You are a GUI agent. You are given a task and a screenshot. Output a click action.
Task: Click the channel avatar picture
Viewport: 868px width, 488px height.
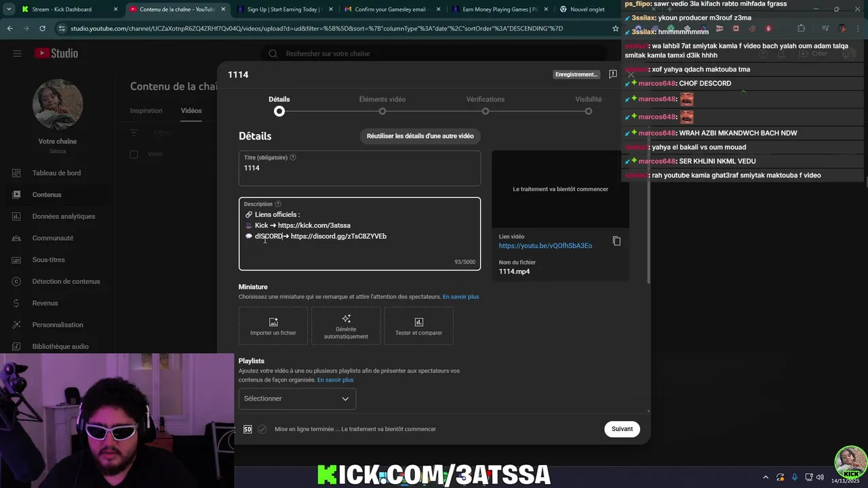(x=58, y=104)
